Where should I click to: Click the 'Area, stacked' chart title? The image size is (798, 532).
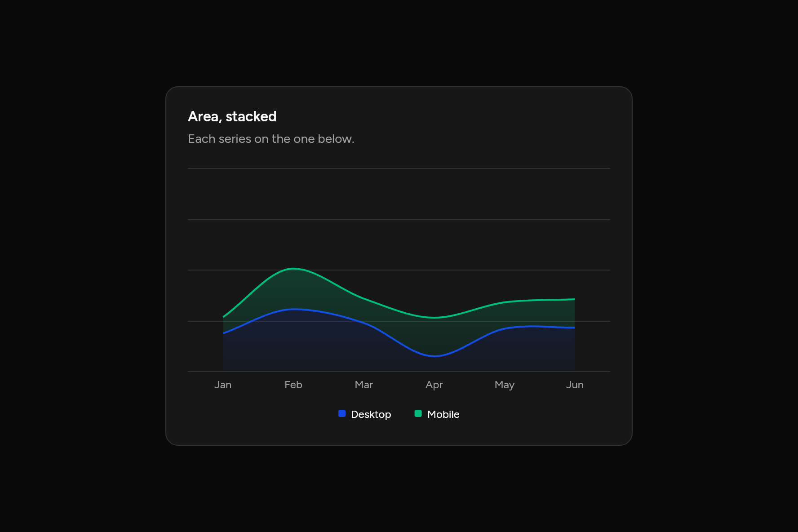pos(232,116)
